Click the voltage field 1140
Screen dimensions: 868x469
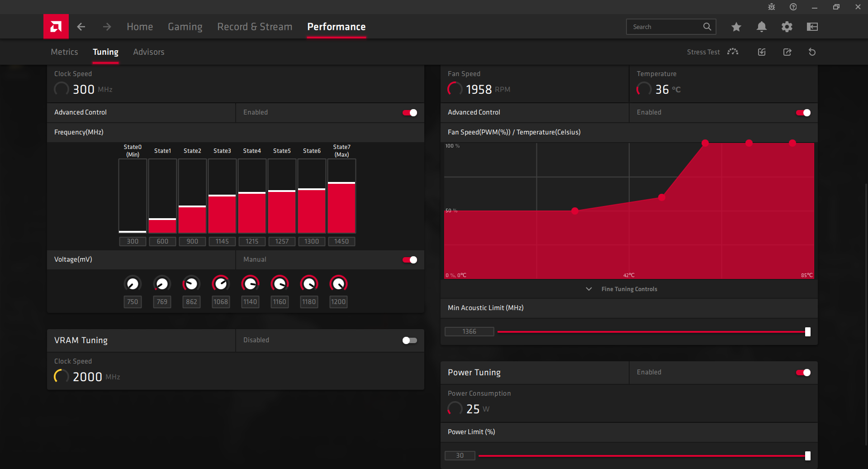pyautogui.click(x=250, y=301)
